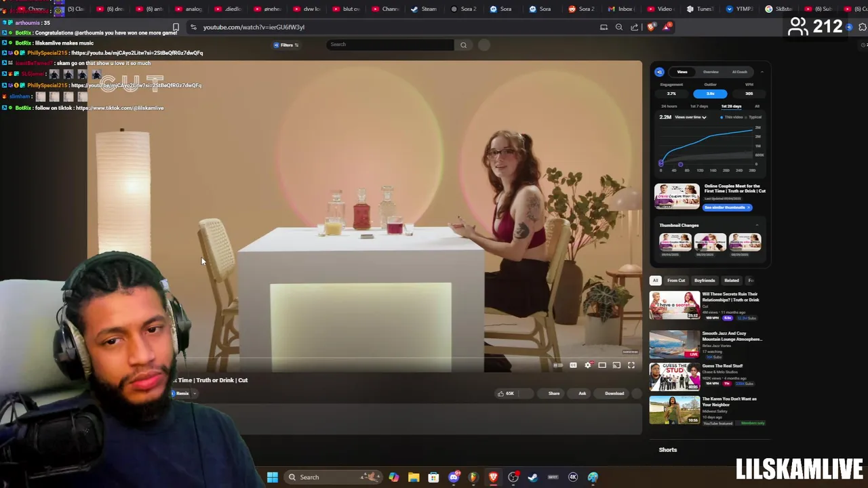Select the All chip in related filters
The width and height of the screenshot is (868, 488).
[655, 281]
